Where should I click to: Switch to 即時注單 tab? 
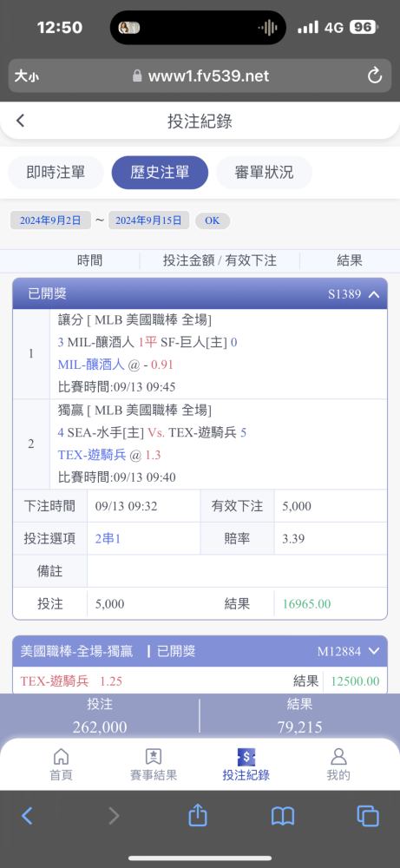pos(56,173)
